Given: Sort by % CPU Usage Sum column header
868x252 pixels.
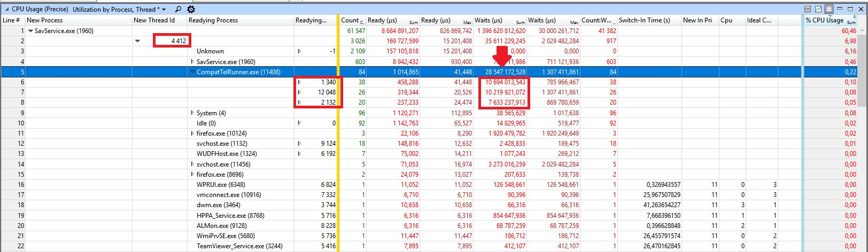Looking at the screenshot, I should [831, 20].
